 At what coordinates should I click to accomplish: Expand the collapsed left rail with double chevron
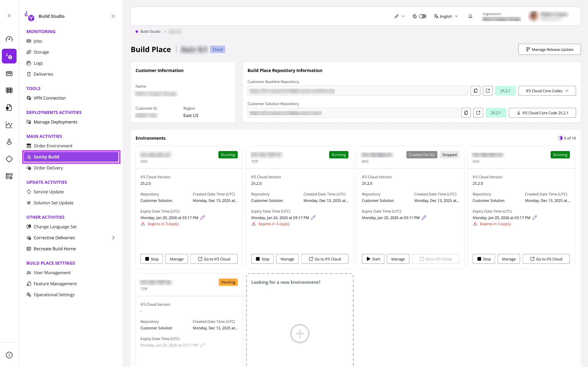(9, 16)
